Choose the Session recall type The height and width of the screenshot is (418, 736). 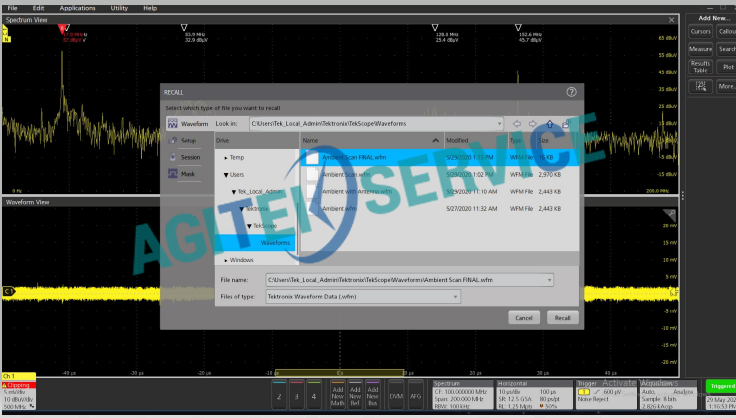[188, 157]
